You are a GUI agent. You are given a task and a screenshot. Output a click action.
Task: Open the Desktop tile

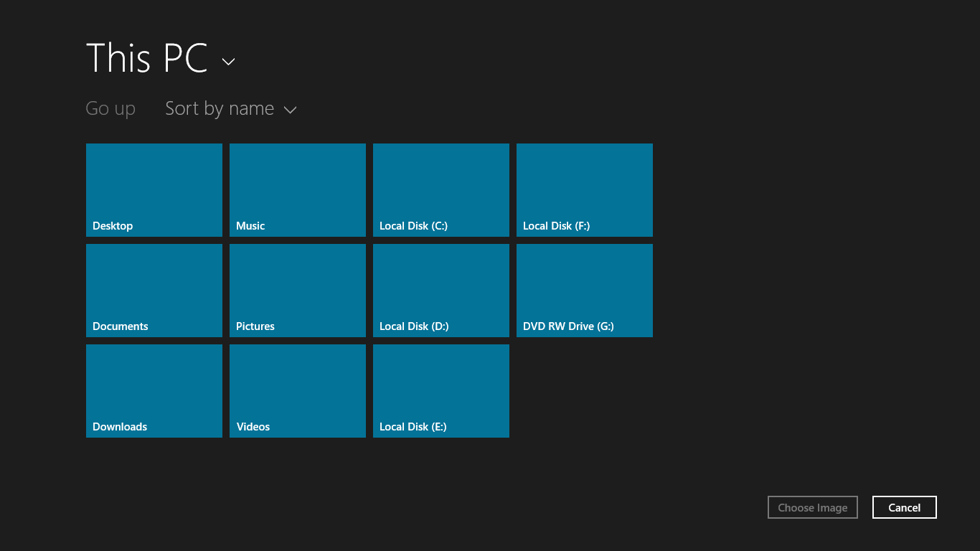click(154, 190)
